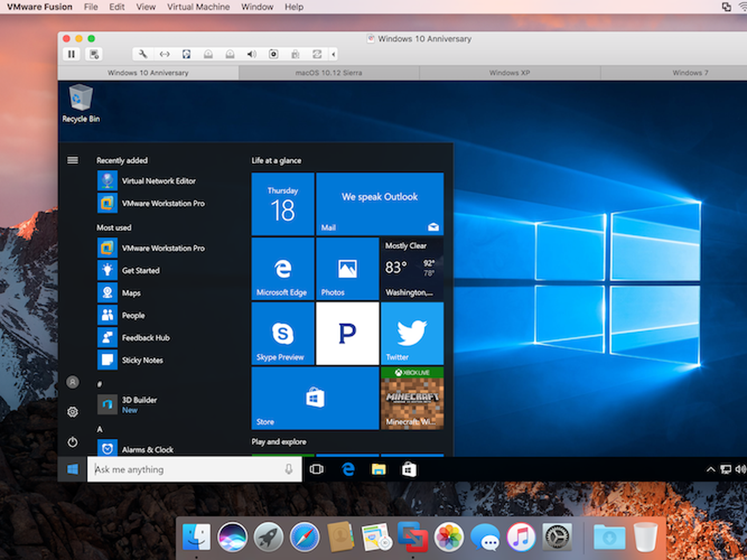Expand the Start menu hamburger icon
This screenshot has width=747, height=560.
click(x=73, y=161)
